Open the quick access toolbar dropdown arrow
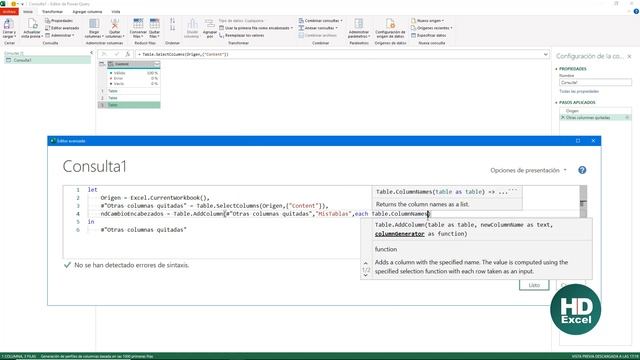The width and height of the screenshot is (640, 360). (x=22, y=4)
